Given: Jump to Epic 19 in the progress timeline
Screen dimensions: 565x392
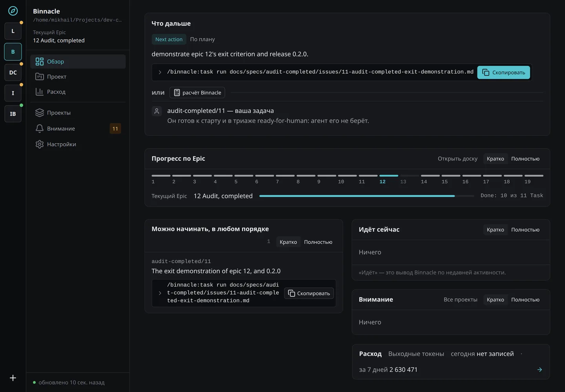Looking at the screenshot, I should point(534,179).
